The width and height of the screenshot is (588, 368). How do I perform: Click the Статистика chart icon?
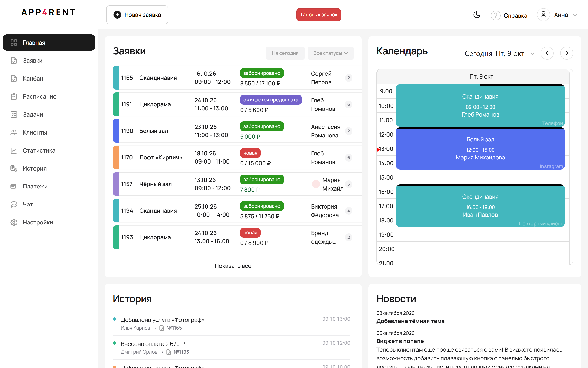click(x=14, y=151)
